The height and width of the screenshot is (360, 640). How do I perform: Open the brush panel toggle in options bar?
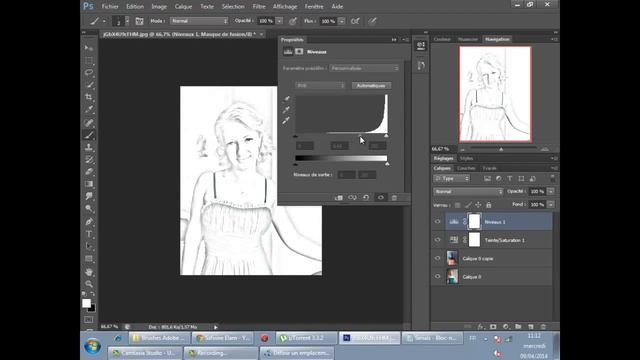(x=139, y=21)
